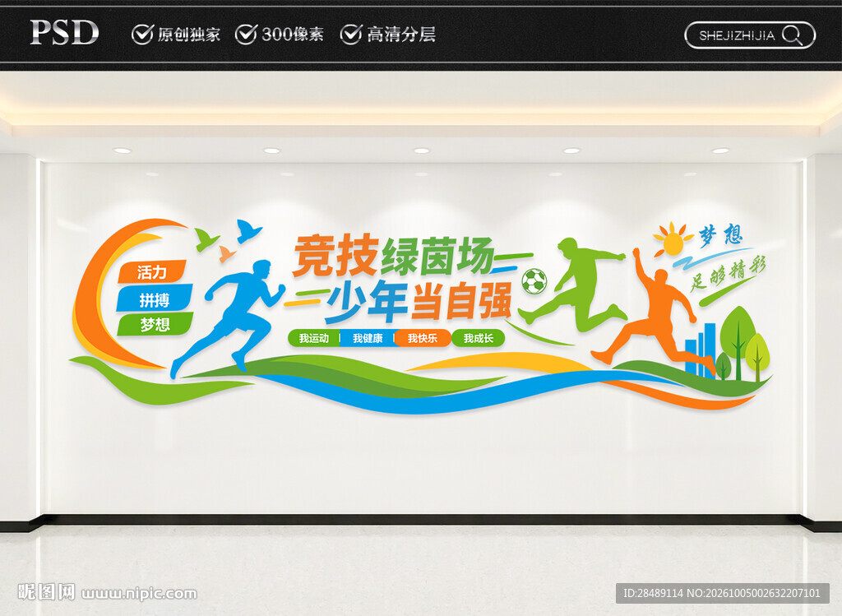Click the green kicking player silhouette

click(x=572, y=285)
